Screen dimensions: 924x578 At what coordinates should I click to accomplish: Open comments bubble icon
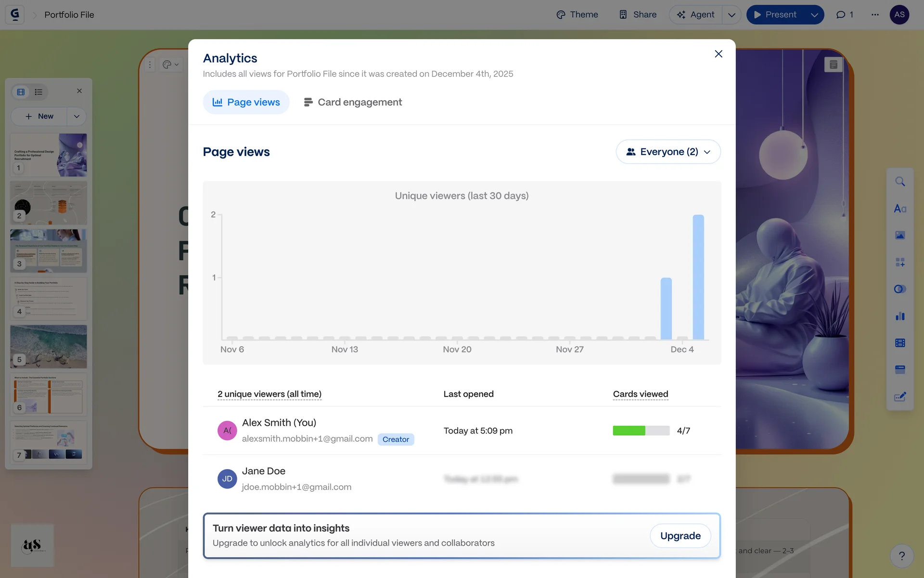click(844, 14)
